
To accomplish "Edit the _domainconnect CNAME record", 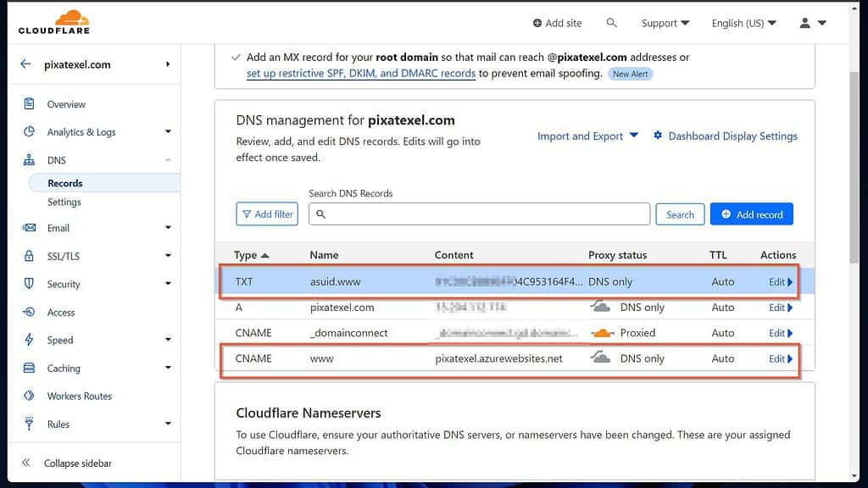I will coord(780,333).
